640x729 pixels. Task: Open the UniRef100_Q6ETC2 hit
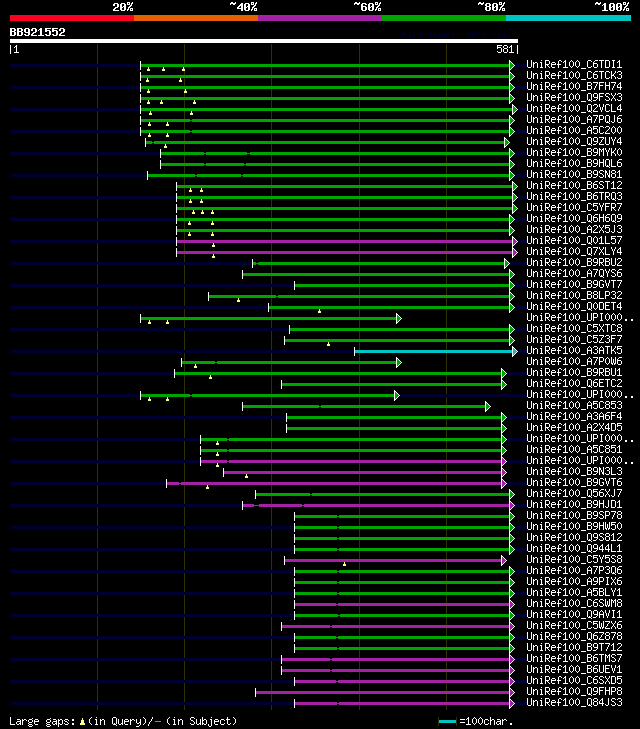coord(574,384)
